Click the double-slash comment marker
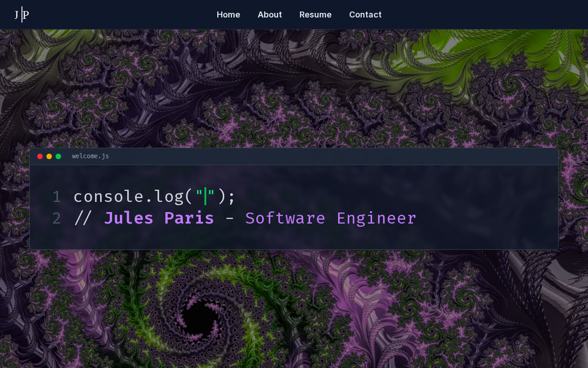Image resolution: width=588 pixels, height=368 pixels. click(83, 218)
